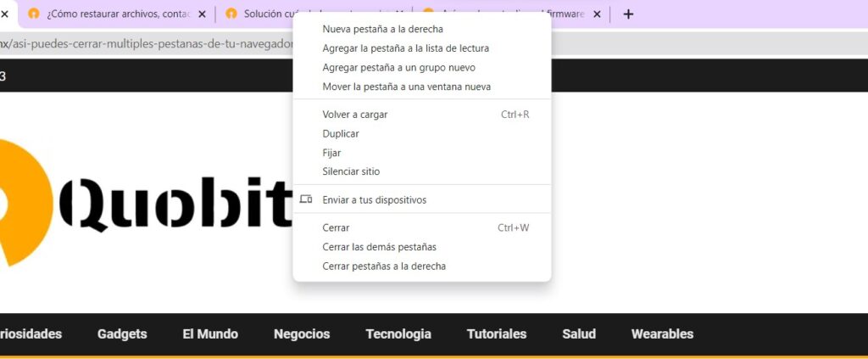The height and width of the screenshot is (359, 868).
Task: Select 'Cerrar' in context menu
Action: click(x=422, y=227)
